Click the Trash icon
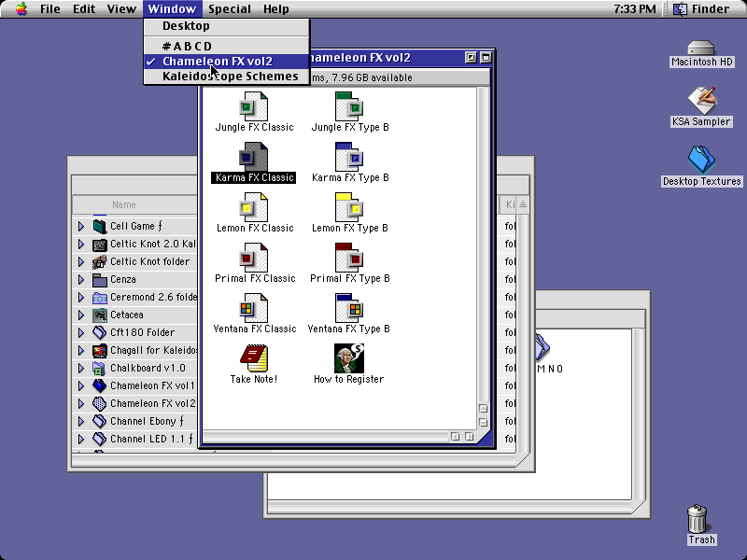 [x=698, y=519]
